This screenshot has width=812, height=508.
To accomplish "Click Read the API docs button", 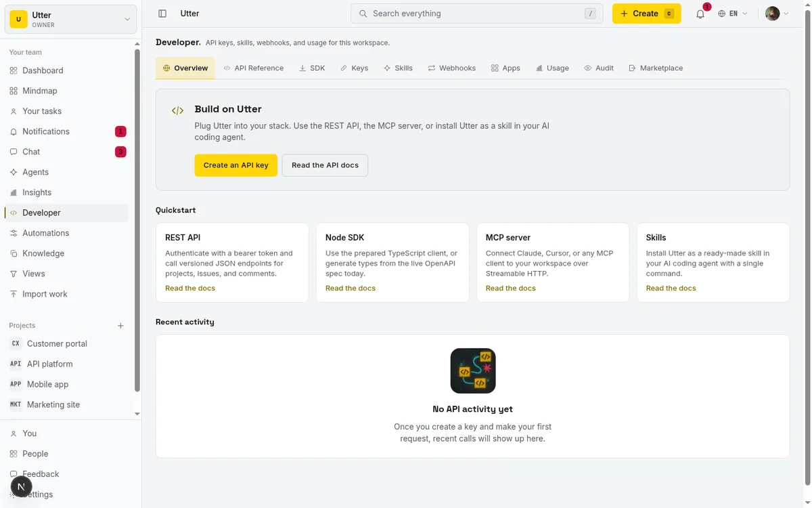I will 325,165.
